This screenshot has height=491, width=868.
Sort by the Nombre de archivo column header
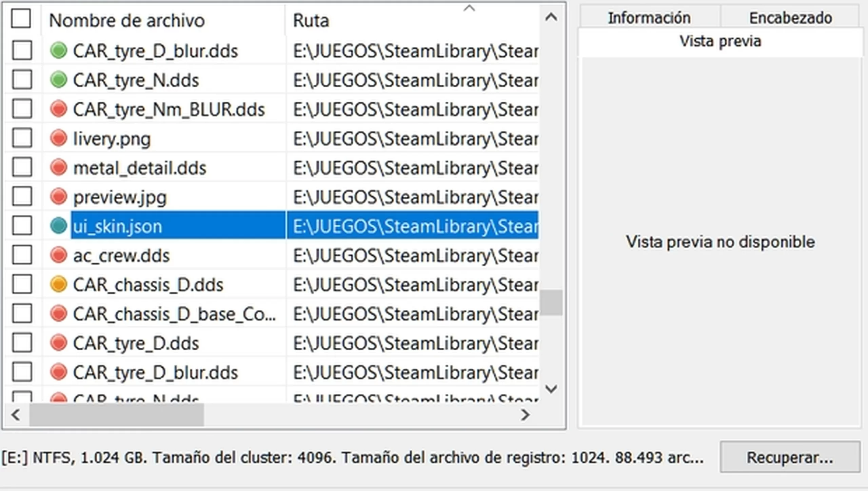coord(163,20)
